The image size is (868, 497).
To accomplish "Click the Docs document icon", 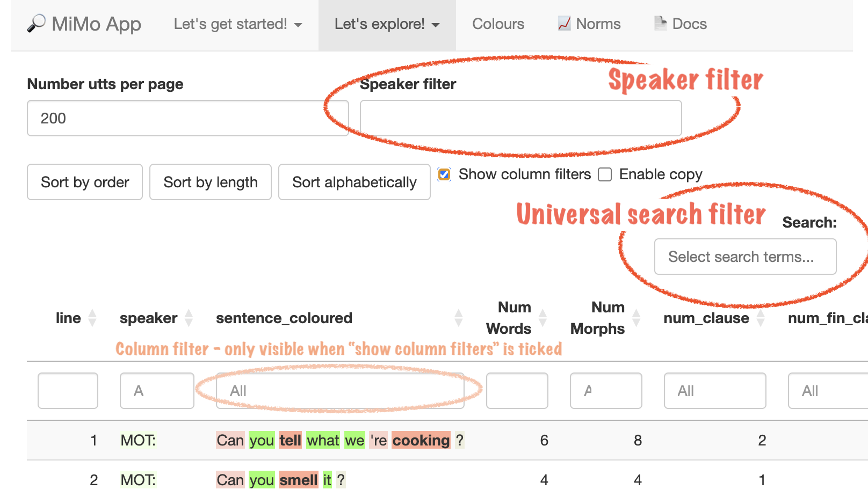I will (x=660, y=24).
